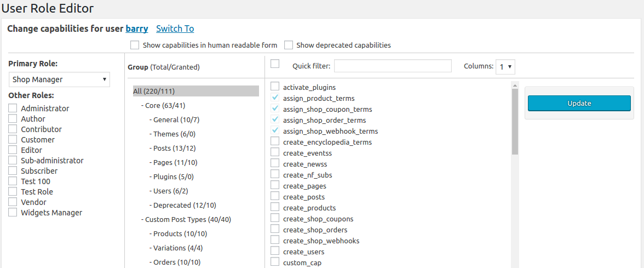
Task: Click the Switch To link
Action: tap(175, 28)
